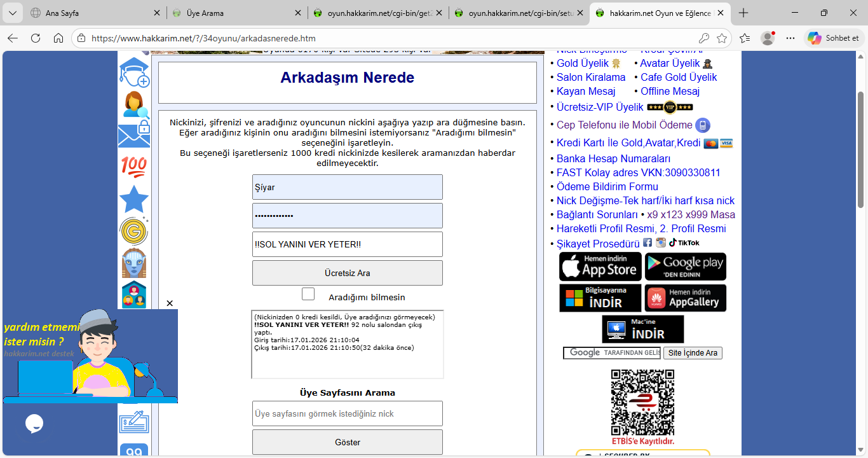Open the Google Play download badge
Screen dimensions: 868x458
pos(686,267)
